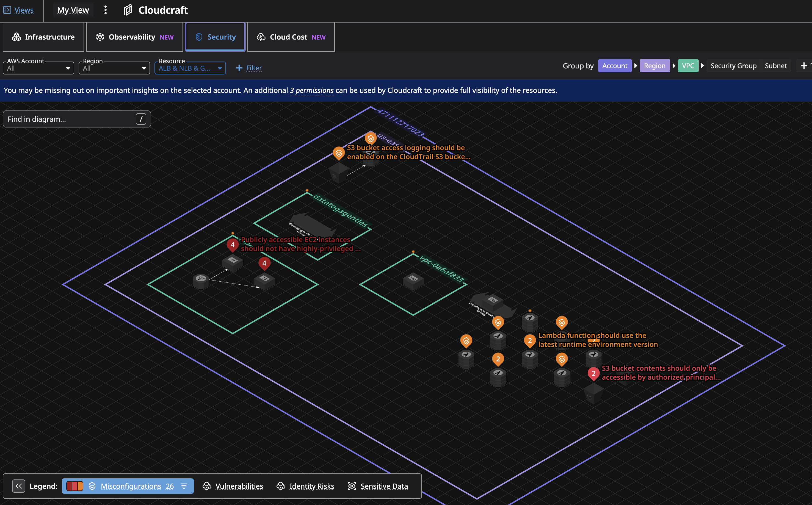This screenshot has width=812, height=505.
Task: Open the AWS Account dropdown
Action: [x=38, y=68]
